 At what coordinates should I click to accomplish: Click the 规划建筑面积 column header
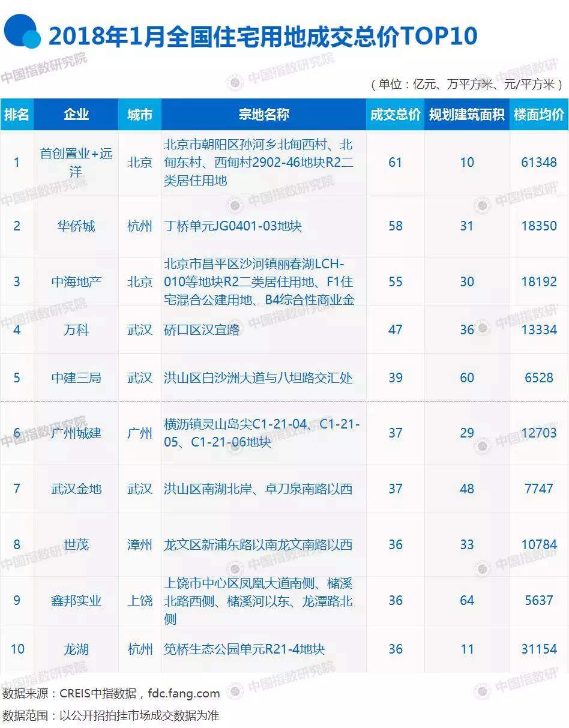coord(467,114)
